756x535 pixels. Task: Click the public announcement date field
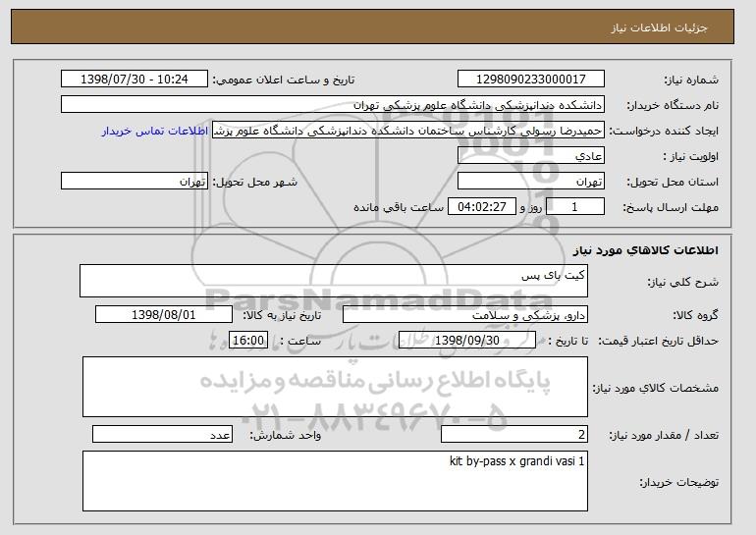tap(135, 80)
